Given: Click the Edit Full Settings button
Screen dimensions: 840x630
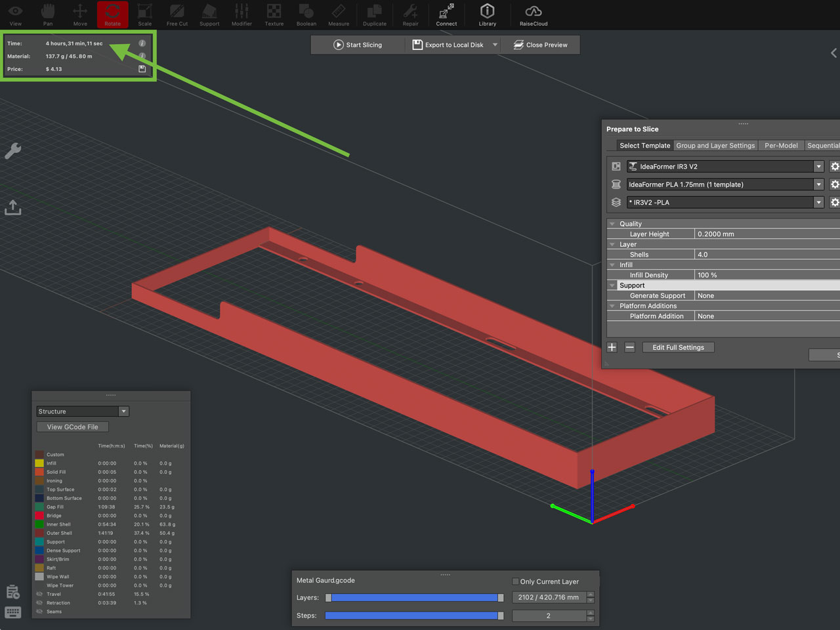Looking at the screenshot, I should click(678, 347).
